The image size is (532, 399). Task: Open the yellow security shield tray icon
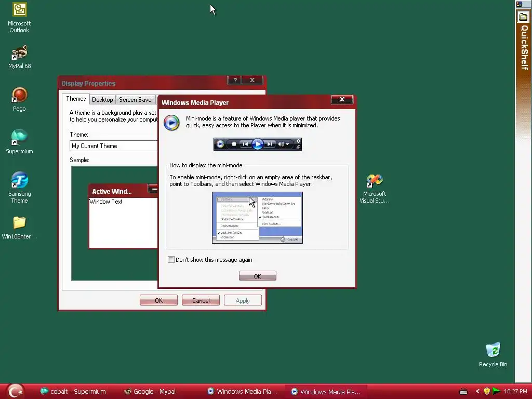(487, 391)
